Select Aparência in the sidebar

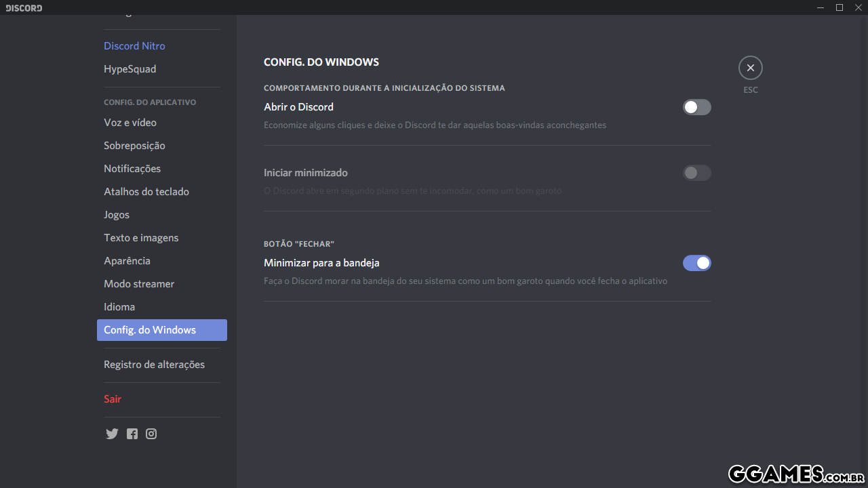click(127, 261)
